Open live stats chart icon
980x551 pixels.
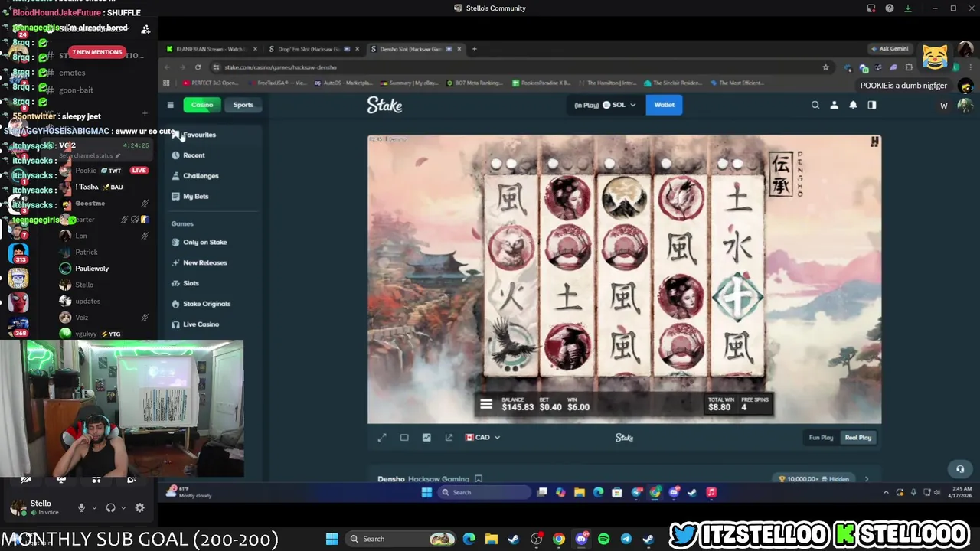pos(426,437)
